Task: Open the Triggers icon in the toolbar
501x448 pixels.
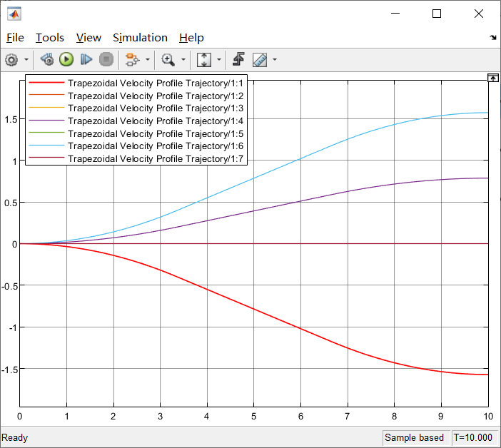Action: tap(238, 59)
